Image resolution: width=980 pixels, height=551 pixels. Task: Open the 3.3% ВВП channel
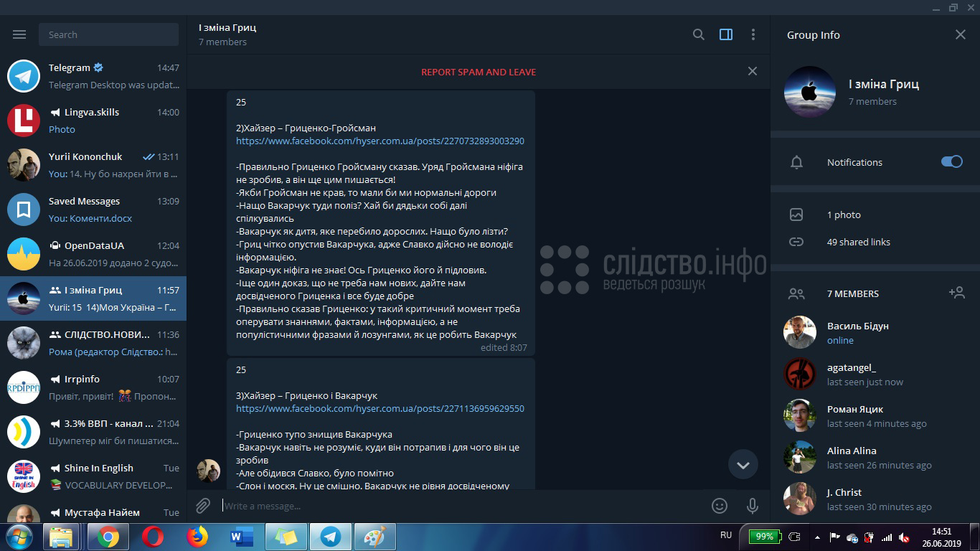click(x=93, y=432)
